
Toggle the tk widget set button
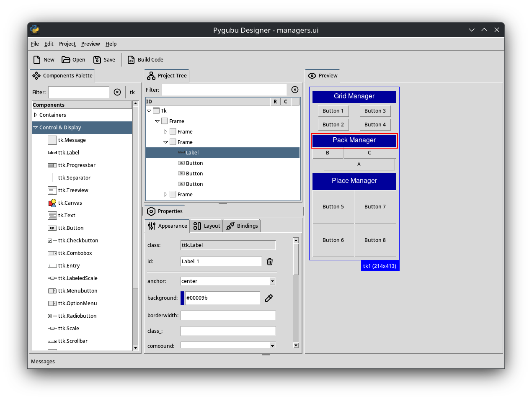[x=132, y=92]
